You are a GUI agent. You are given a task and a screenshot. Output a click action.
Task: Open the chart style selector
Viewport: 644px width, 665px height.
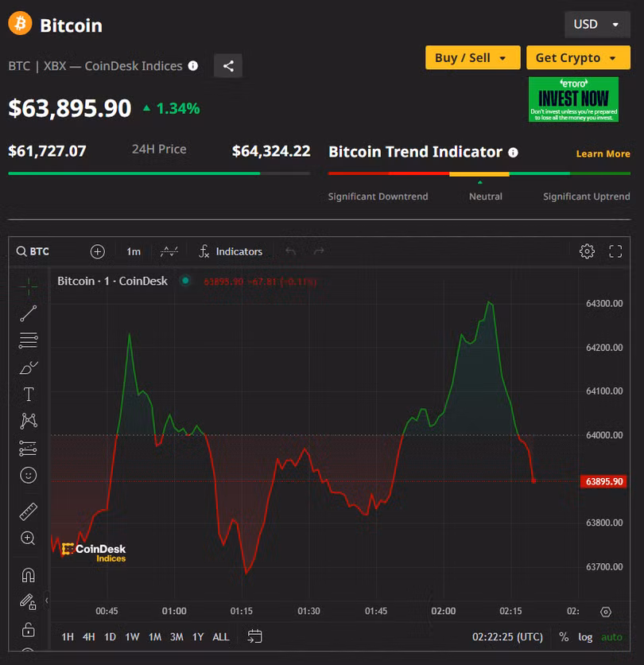pos(169,251)
